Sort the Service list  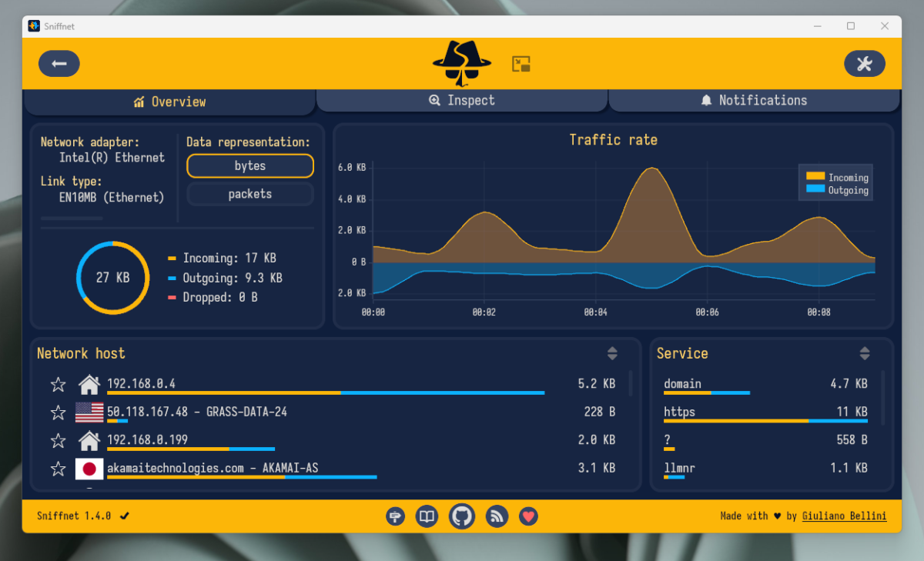coord(865,353)
